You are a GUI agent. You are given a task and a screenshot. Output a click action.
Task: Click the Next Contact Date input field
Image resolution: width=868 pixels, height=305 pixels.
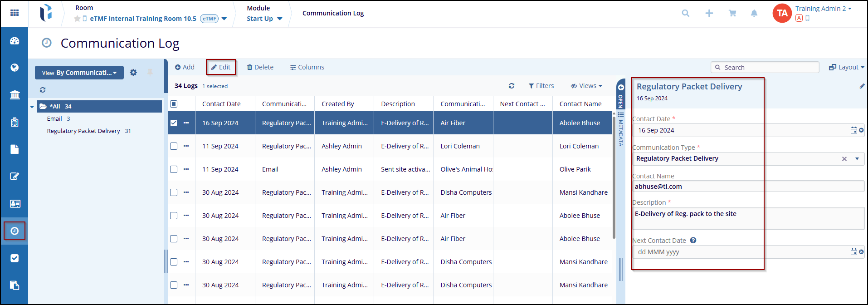coord(739,252)
